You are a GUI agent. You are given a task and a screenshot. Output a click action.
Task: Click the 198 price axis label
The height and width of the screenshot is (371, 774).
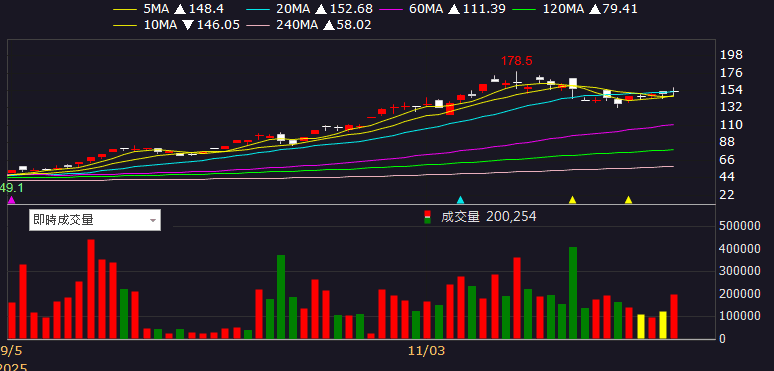coord(732,55)
